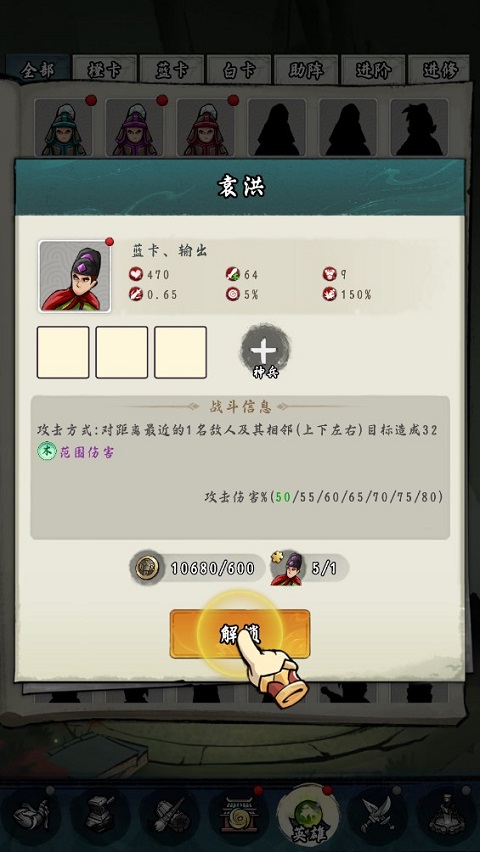Open the 助阵 tab

pyautogui.click(x=306, y=71)
